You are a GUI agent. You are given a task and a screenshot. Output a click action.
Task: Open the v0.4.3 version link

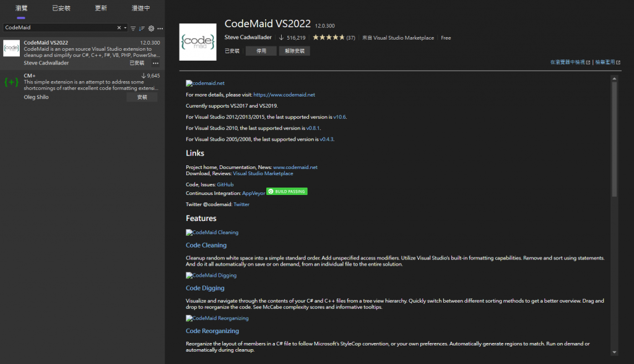[x=327, y=139]
